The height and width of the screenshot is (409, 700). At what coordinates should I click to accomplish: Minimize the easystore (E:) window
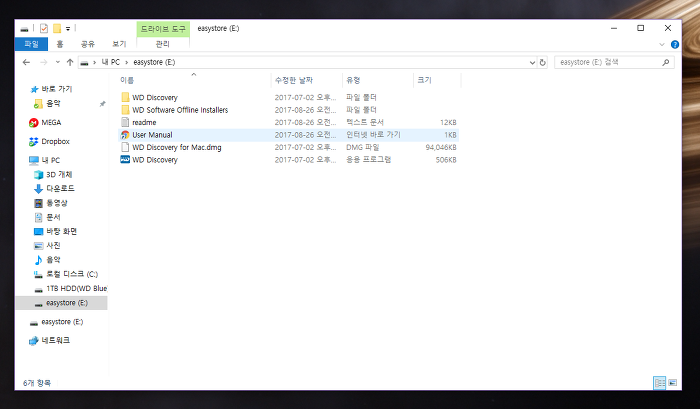tap(614, 28)
